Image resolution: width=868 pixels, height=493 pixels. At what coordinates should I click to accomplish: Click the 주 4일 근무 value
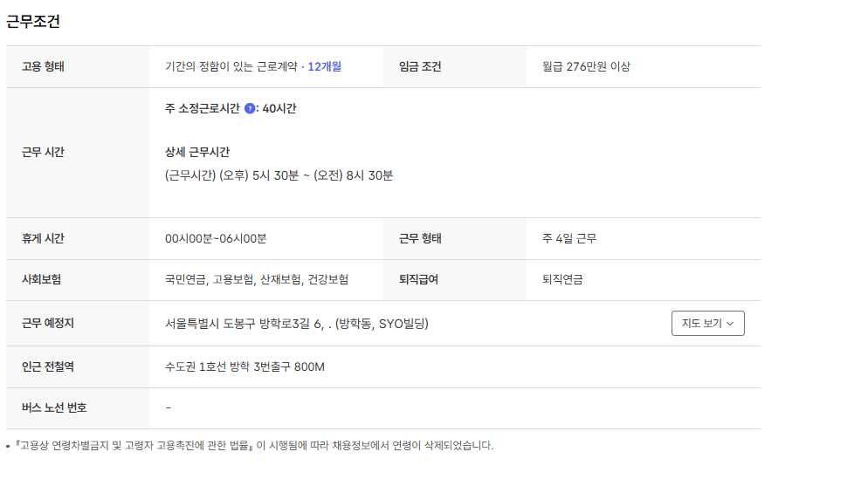pos(568,238)
